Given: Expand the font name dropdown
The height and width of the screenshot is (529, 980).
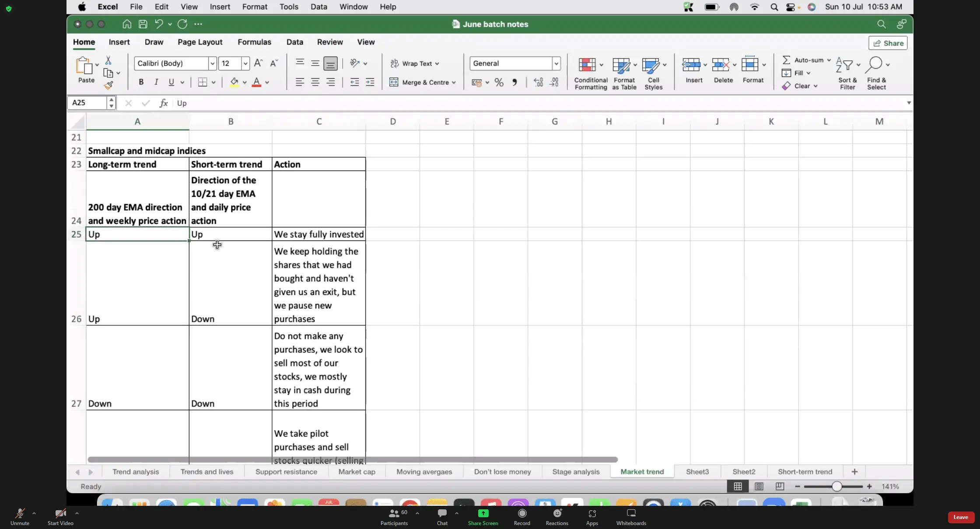Looking at the screenshot, I should 212,63.
